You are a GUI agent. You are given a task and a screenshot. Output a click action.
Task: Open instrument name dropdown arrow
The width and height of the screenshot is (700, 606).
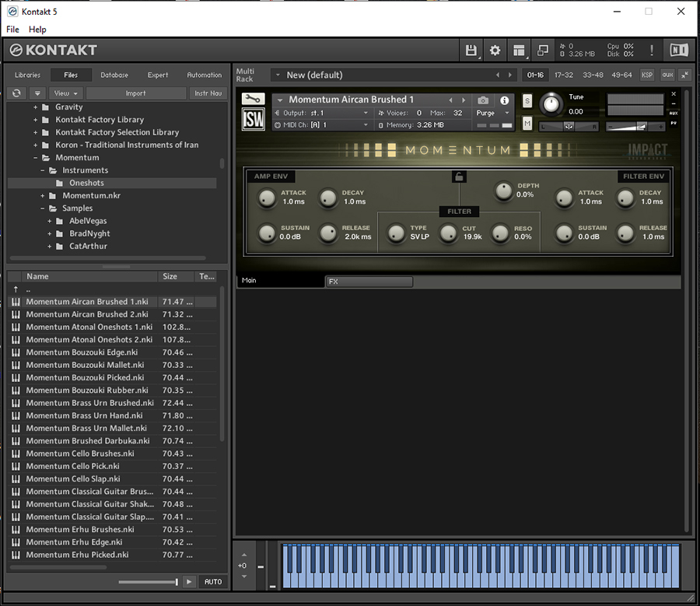tap(280, 100)
